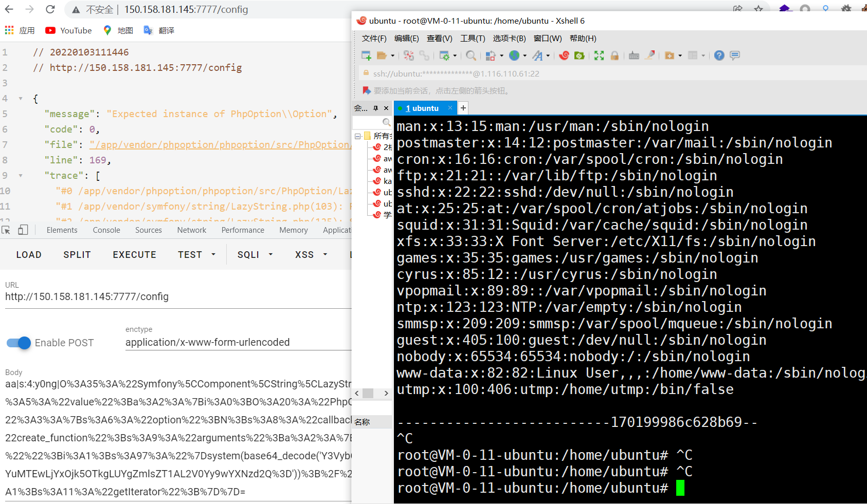Open 工具(T) menu in Xshell
867x504 pixels.
tap(473, 39)
